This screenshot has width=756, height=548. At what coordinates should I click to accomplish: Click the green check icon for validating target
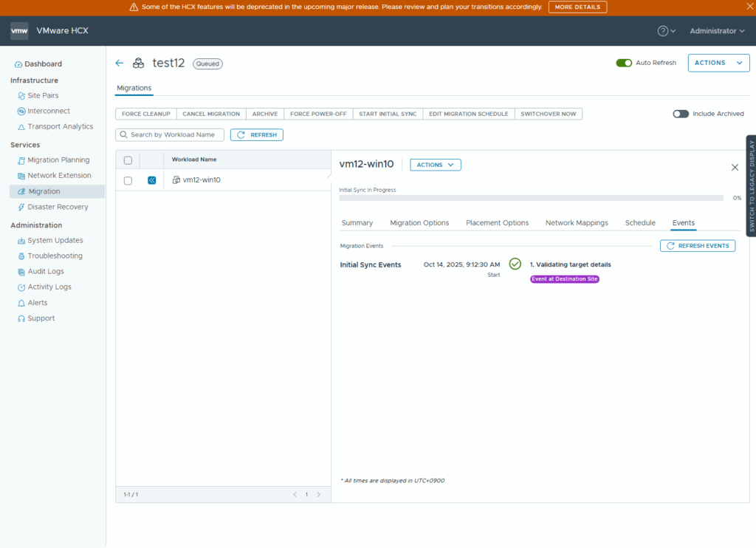(515, 264)
